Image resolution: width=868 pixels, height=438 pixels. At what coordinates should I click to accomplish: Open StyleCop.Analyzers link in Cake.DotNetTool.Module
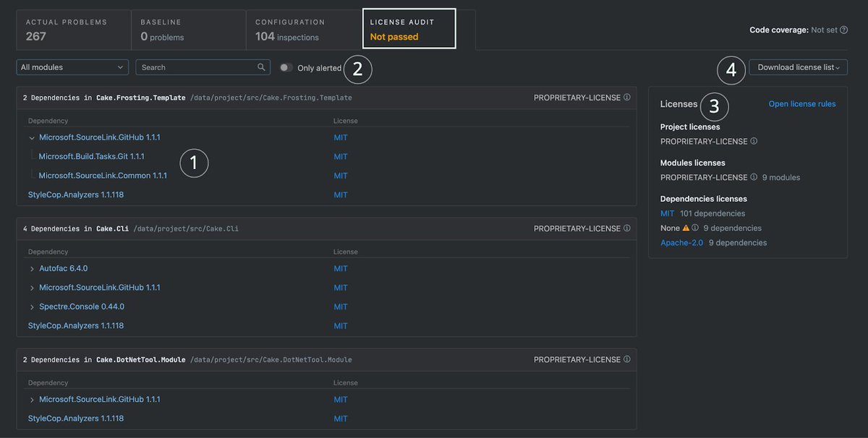point(76,418)
